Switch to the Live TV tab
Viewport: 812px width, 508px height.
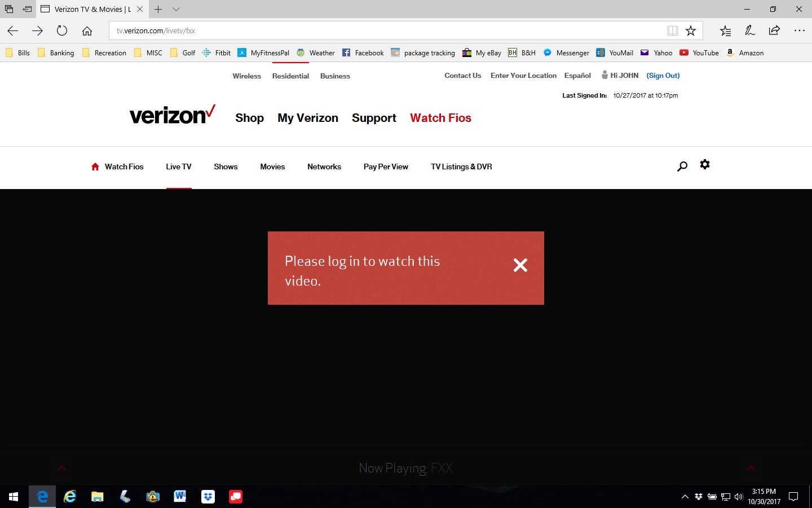(179, 167)
